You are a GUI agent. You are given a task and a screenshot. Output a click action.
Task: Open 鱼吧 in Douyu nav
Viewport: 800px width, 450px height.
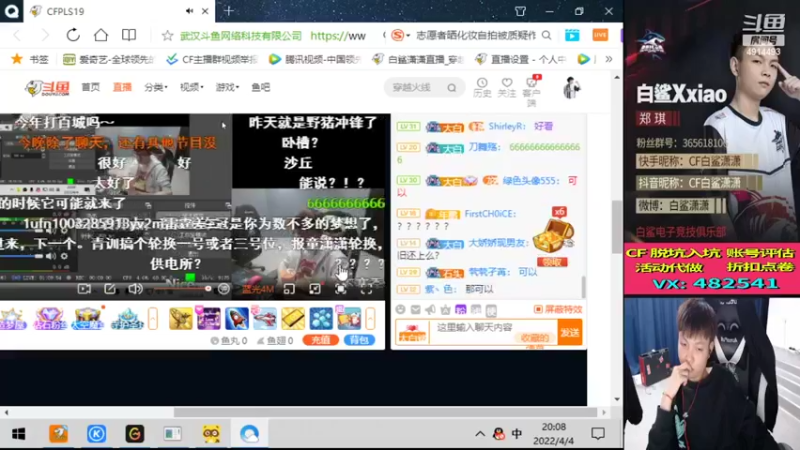[261, 87]
